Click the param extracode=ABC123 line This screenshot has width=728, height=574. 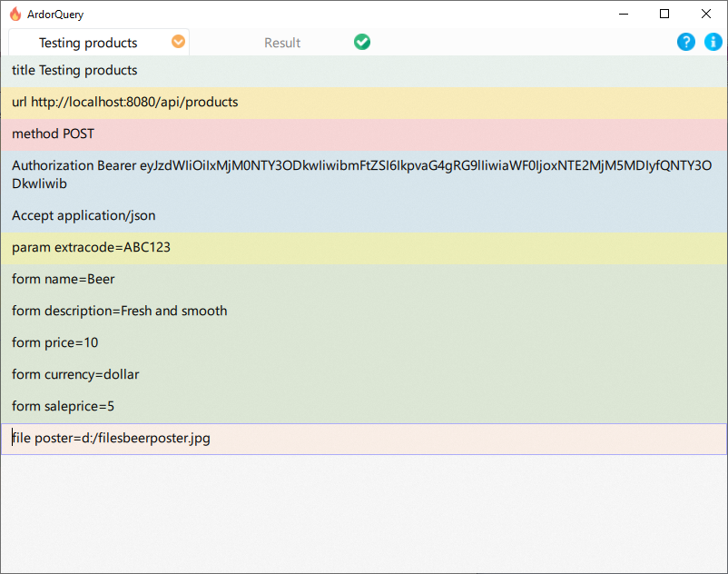click(364, 248)
